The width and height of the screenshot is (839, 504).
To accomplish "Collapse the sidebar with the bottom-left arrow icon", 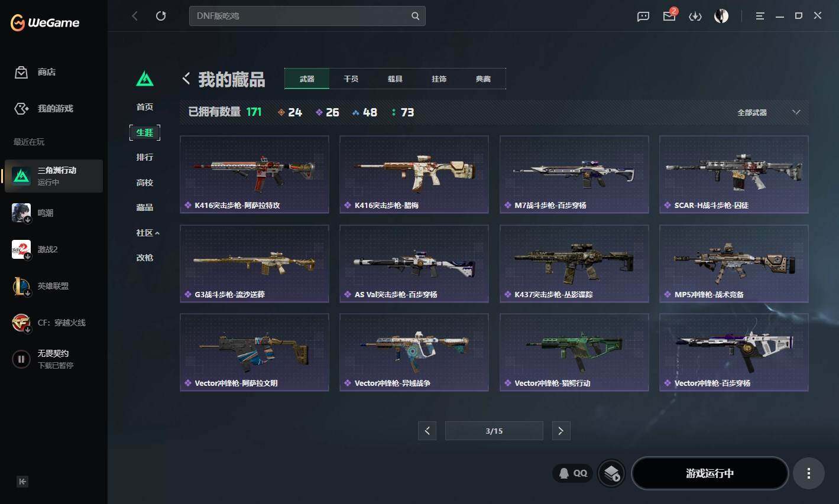I will [22, 482].
